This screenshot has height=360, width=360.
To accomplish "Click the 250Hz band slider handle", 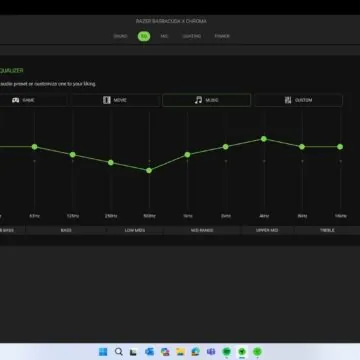I will [111, 163].
